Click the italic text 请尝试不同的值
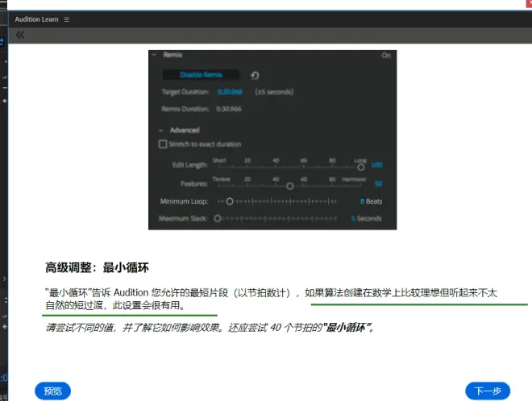Viewport: 532px width, 401px height. (x=80, y=328)
